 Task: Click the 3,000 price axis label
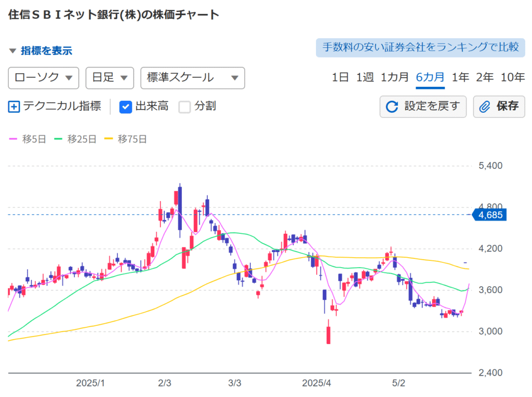[x=490, y=332]
